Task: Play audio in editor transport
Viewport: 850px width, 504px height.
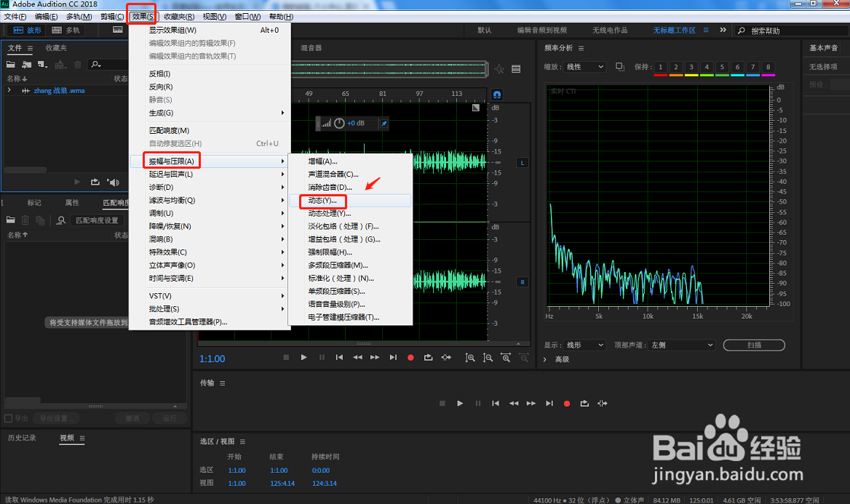Action: 303,357
